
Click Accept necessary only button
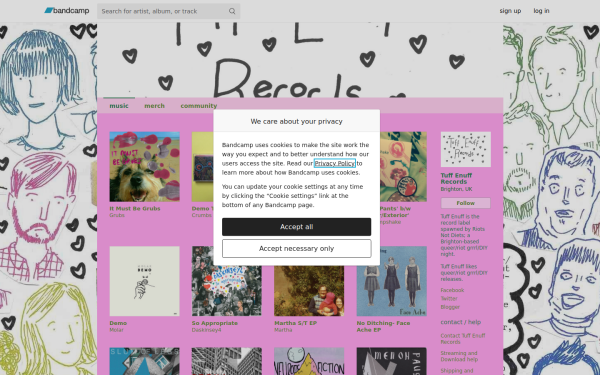click(x=297, y=249)
